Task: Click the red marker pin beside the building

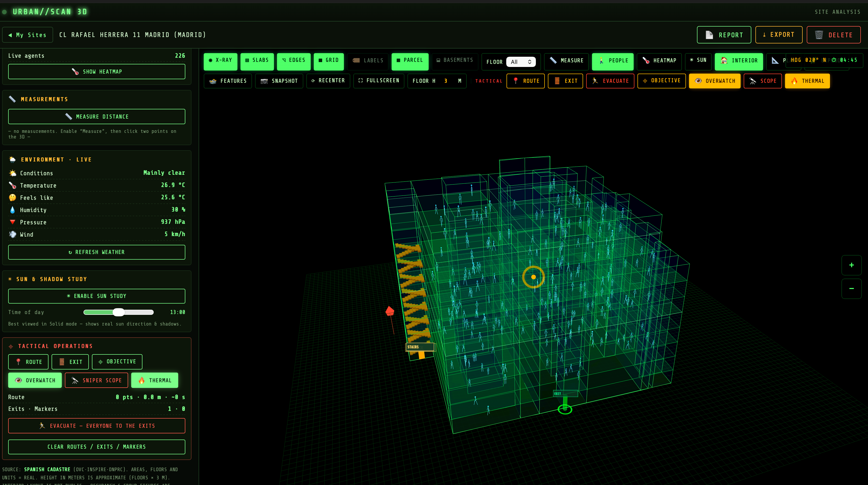Action: [390, 311]
